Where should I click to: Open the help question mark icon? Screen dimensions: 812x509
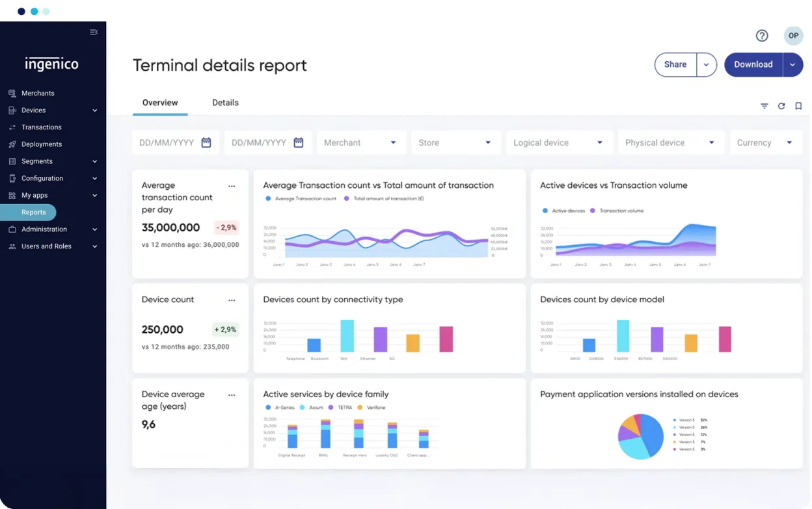[762, 36]
